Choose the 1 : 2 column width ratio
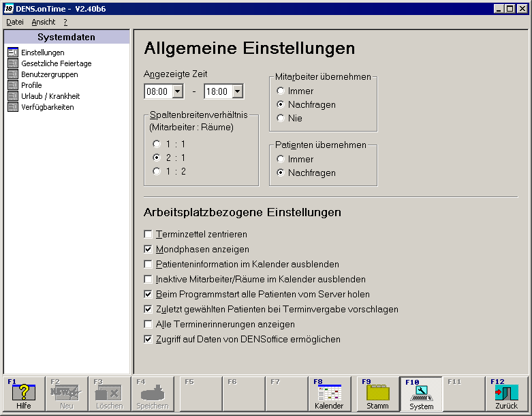The width and height of the screenshot is (532, 416). click(x=157, y=171)
